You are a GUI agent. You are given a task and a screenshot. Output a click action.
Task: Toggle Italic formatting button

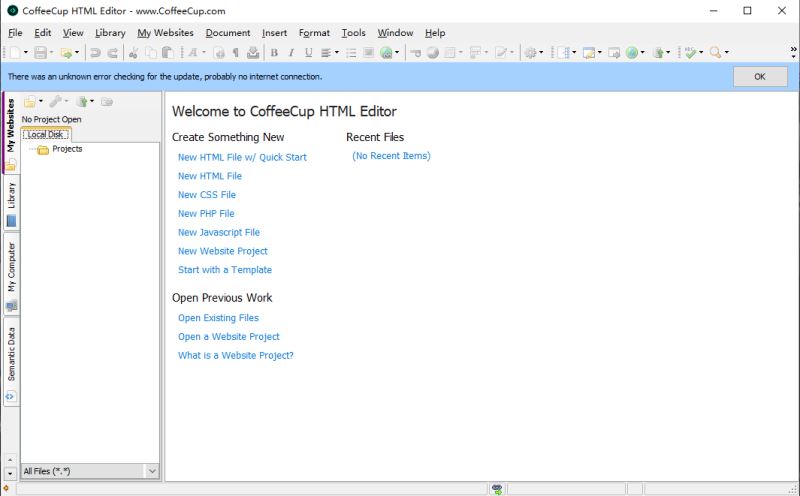[291, 52]
